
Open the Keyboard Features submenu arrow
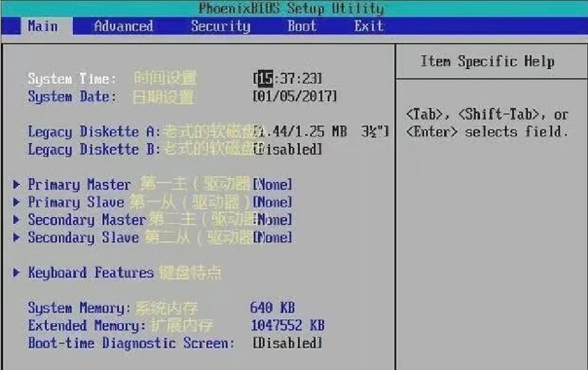[16, 273]
